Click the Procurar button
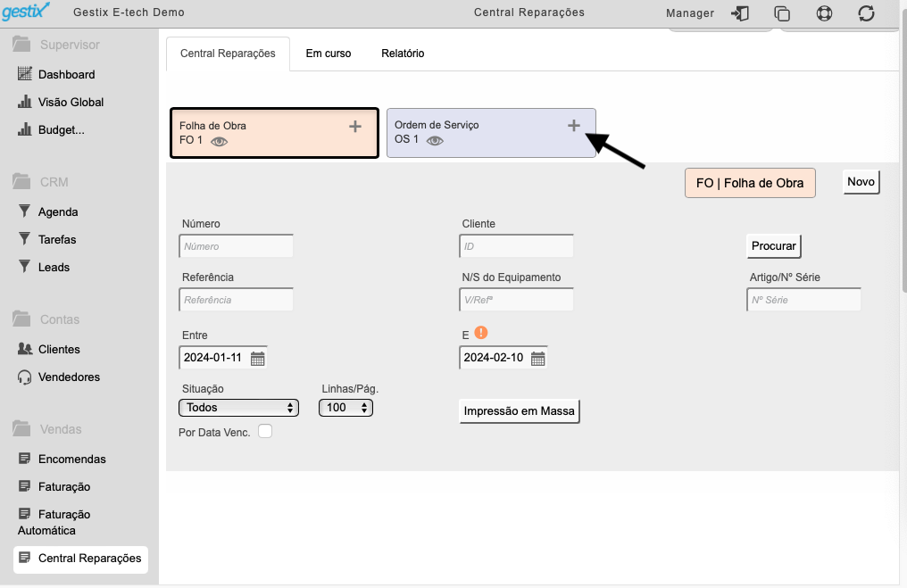The image size is (907, 588). [773, 246]
